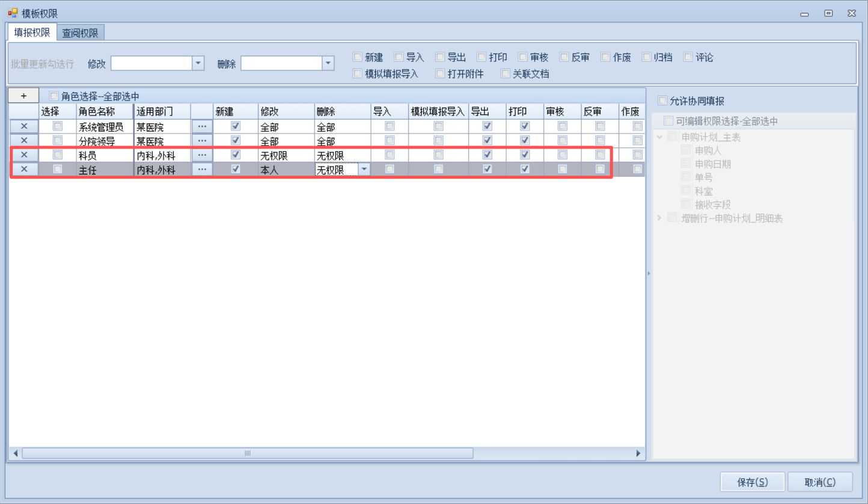Image resolution: width=868 pixels, height=504 pixels.
Task: Switch to the 查阅权限 tab
Action: 80,33
